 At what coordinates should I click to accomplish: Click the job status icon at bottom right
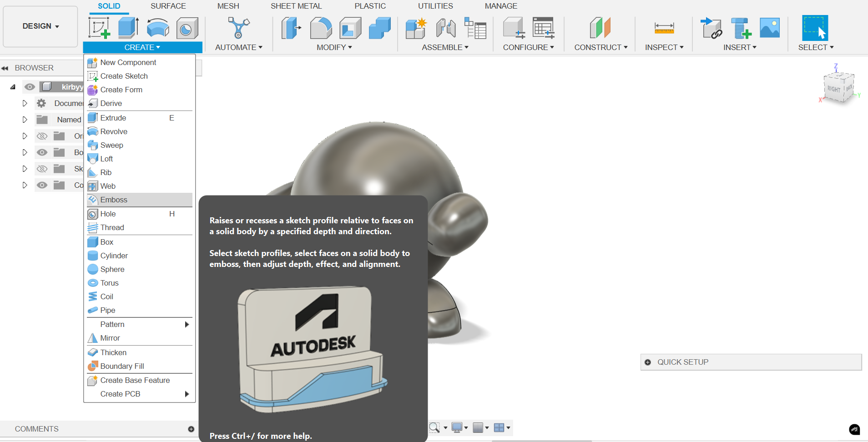854,429
